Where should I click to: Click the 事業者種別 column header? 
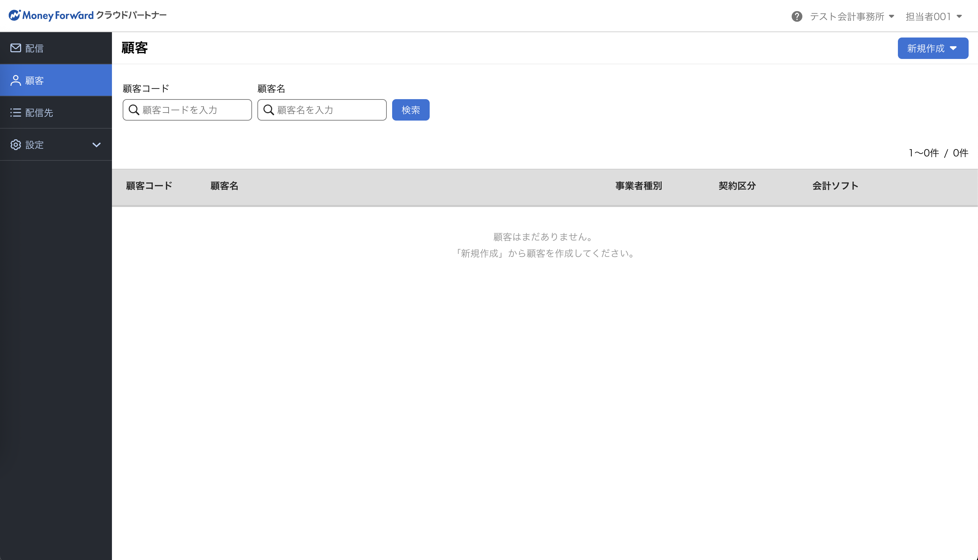point(638,186)
